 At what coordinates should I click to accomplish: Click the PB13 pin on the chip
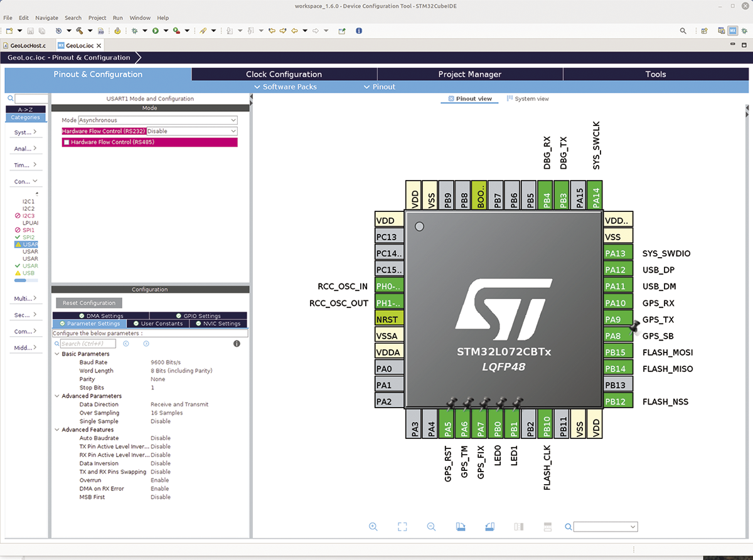tap(619, 385)
